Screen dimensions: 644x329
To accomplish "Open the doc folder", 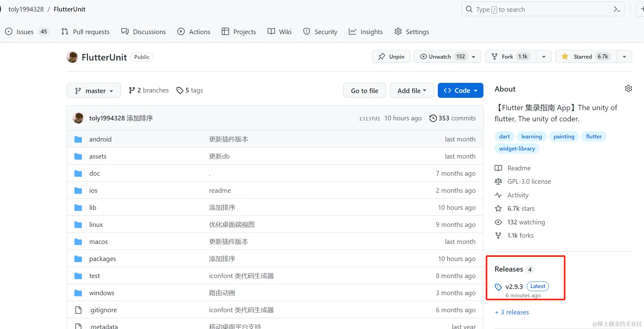I will point(95,174).
